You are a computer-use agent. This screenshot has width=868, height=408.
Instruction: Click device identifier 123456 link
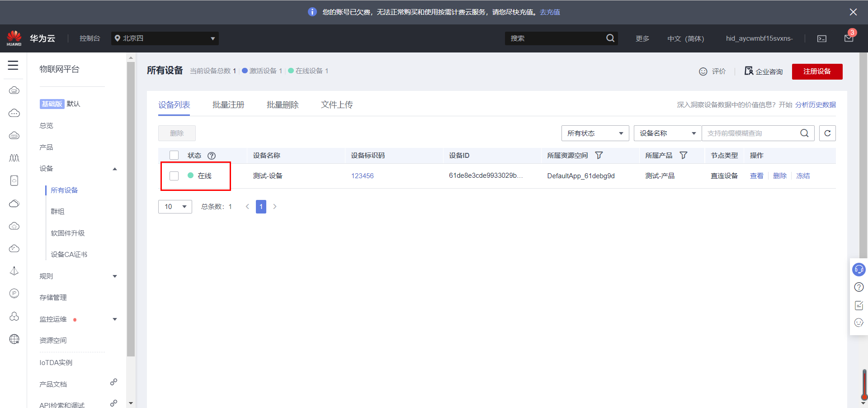[363, 176]
